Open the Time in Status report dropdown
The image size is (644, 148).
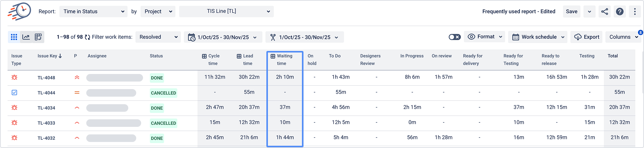click(x=94, y=11)
